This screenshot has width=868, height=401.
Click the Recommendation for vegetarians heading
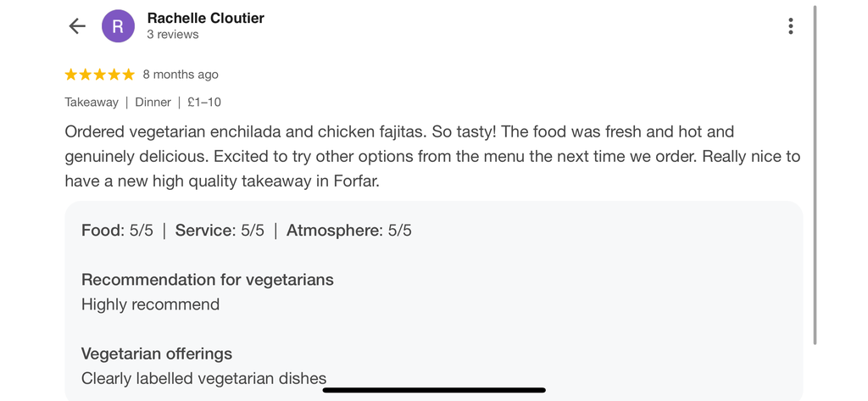[x=208, y=280]
